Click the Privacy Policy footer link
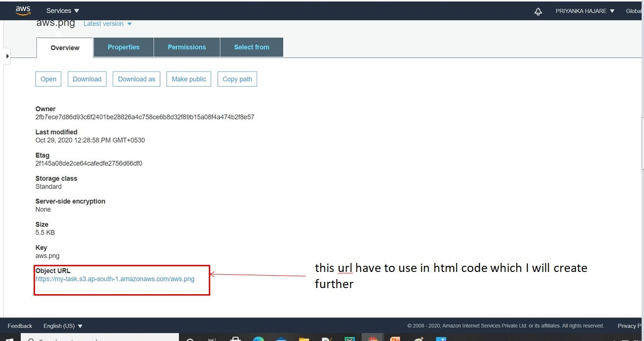 630,326
